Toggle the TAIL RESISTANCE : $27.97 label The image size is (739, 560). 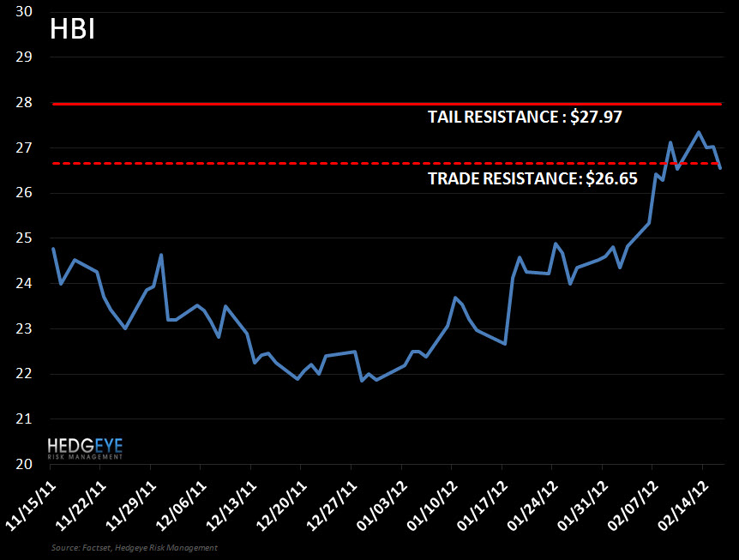525,117
